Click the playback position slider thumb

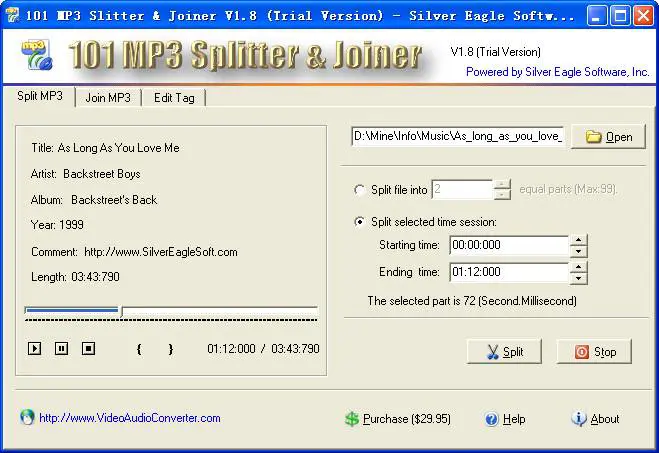click(x=122, y=311)
